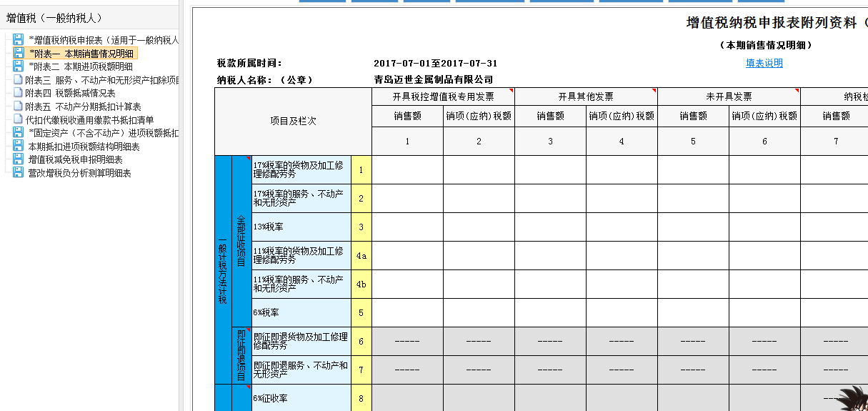Click the disk icon beside 固定资产 entry
Image resolution: width=868 pixels, height=411 pixels.
pos(19,133)
